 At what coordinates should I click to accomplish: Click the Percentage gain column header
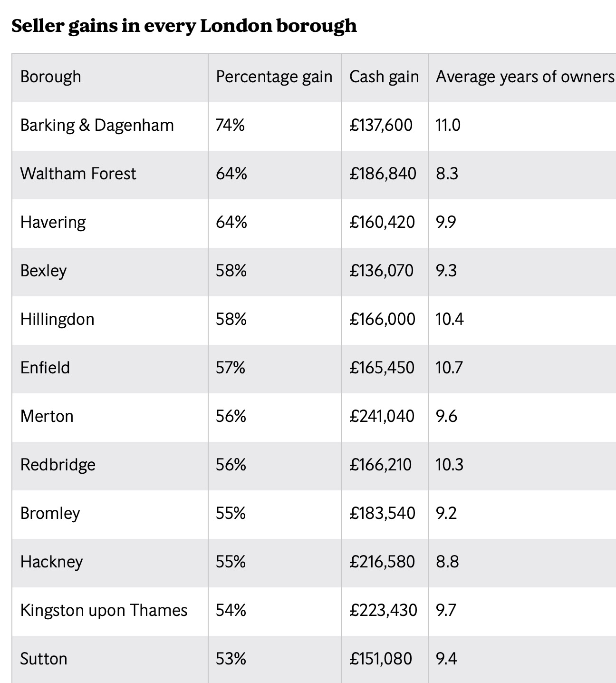274,77
